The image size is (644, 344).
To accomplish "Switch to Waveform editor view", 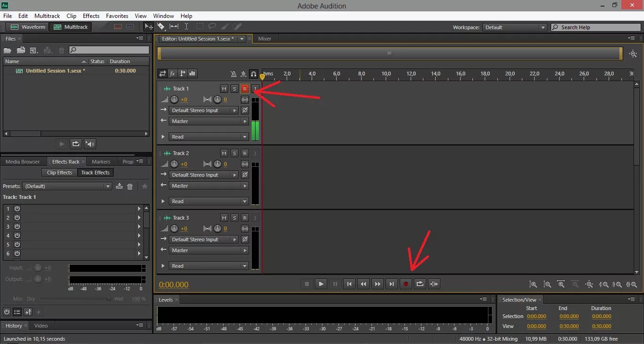I will (28, 27).
